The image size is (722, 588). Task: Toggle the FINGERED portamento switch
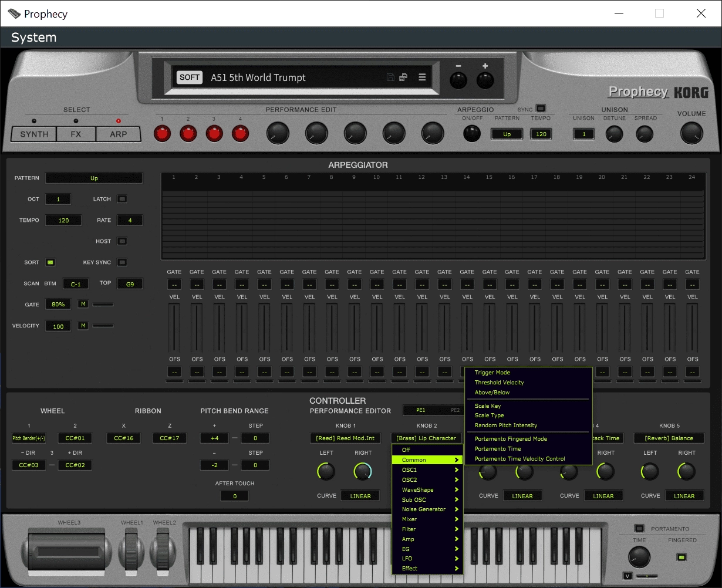coord(681,557)
